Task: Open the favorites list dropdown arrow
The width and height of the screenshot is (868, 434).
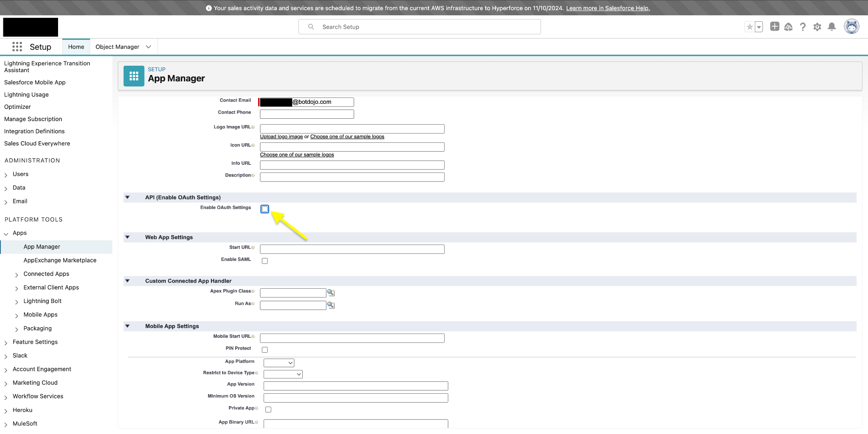Action: coord(759,27)
